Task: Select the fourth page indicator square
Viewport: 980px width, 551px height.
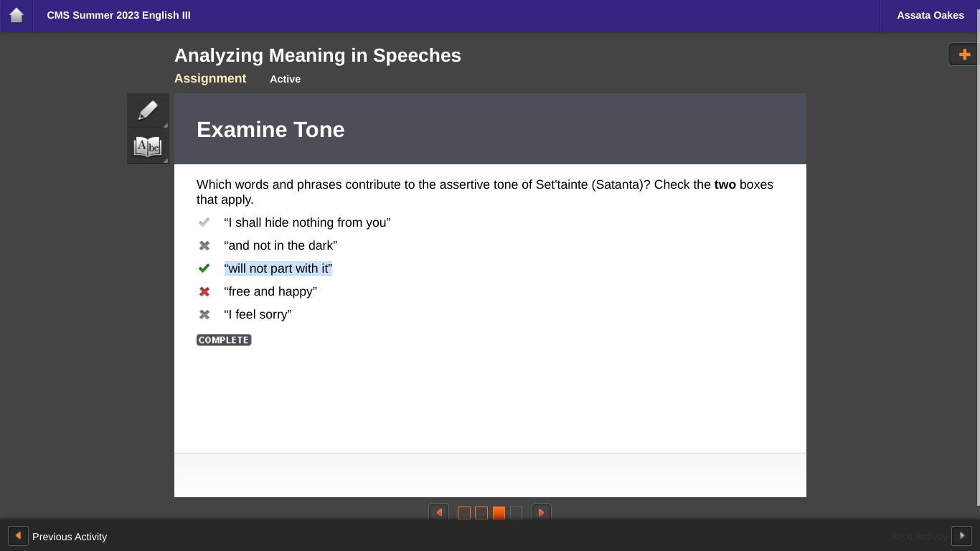Action: [516, 513]
